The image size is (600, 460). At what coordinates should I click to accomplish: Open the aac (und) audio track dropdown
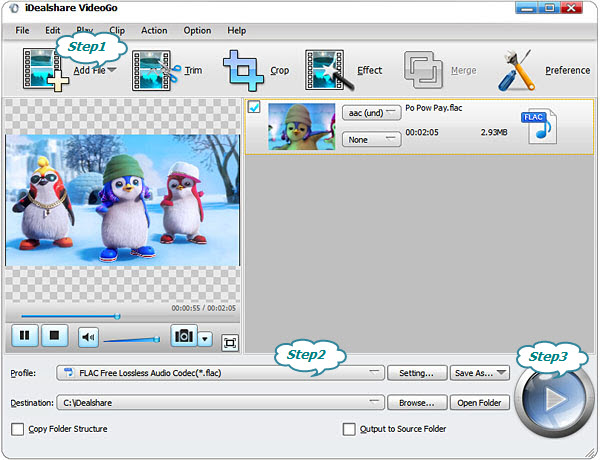click(x=371, y=113)
